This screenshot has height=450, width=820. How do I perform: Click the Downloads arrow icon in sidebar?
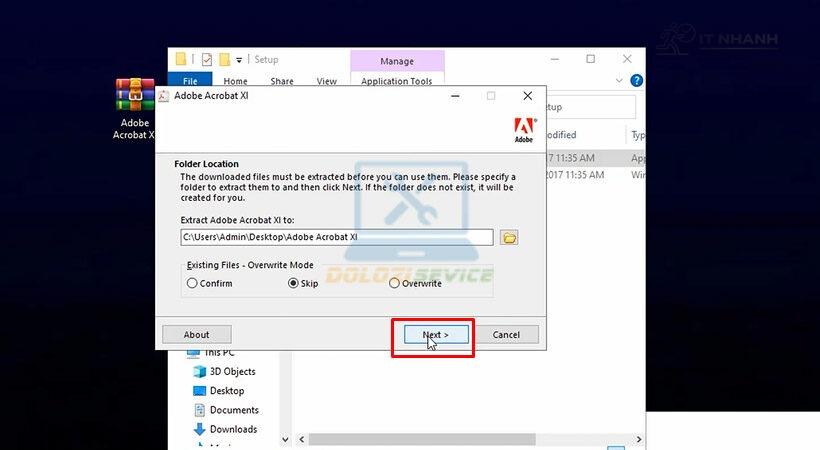(199, 429)
